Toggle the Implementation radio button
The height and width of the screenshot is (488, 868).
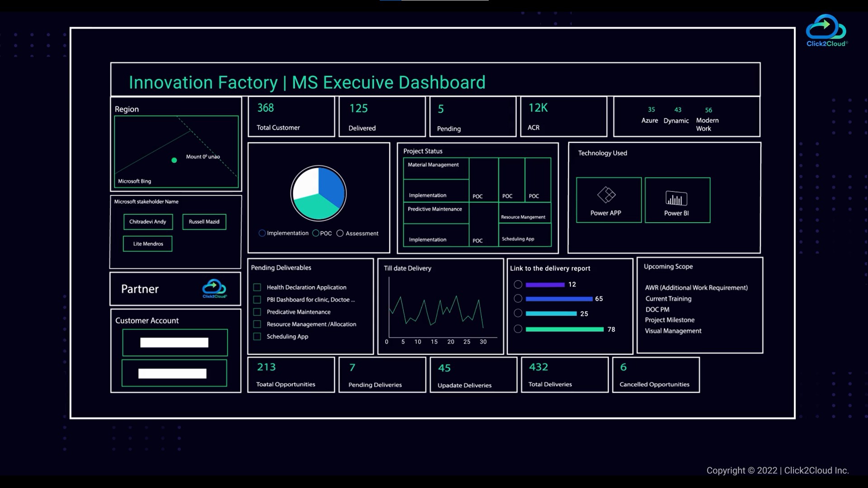pyautogui.click(x=262, y=233)
